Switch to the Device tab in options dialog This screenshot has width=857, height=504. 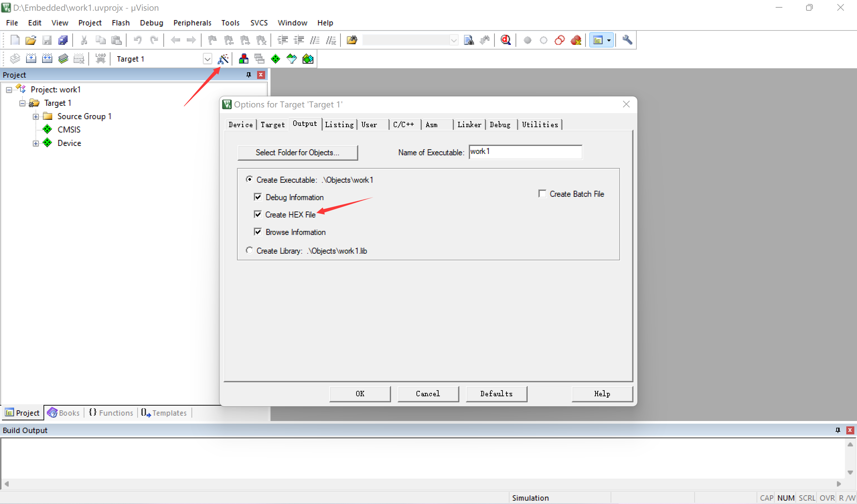click(240, 124)
